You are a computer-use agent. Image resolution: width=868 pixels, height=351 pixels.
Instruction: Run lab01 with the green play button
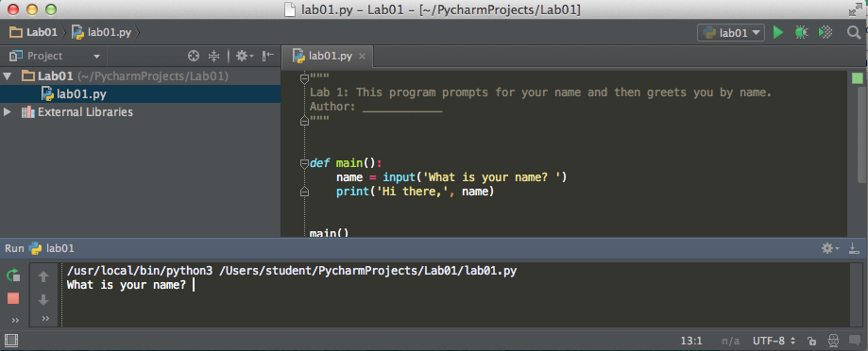(777, 33)
